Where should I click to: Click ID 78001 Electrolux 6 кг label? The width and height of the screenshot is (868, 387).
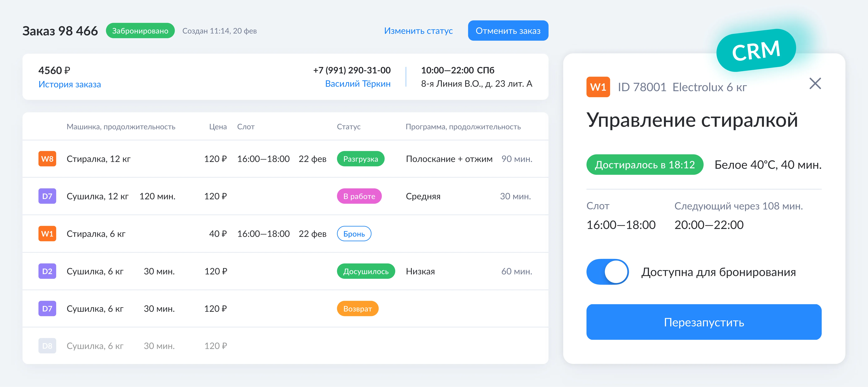[x=682, y=87]
